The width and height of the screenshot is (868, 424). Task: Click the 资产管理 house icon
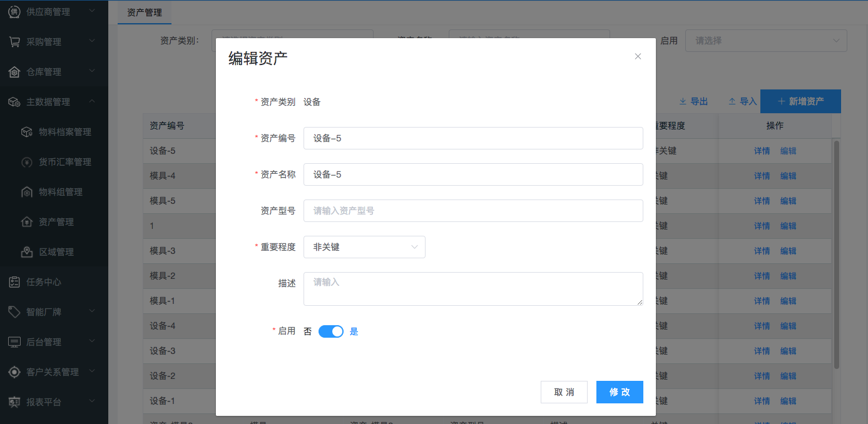pyautogui.click(x=26, y=222)
